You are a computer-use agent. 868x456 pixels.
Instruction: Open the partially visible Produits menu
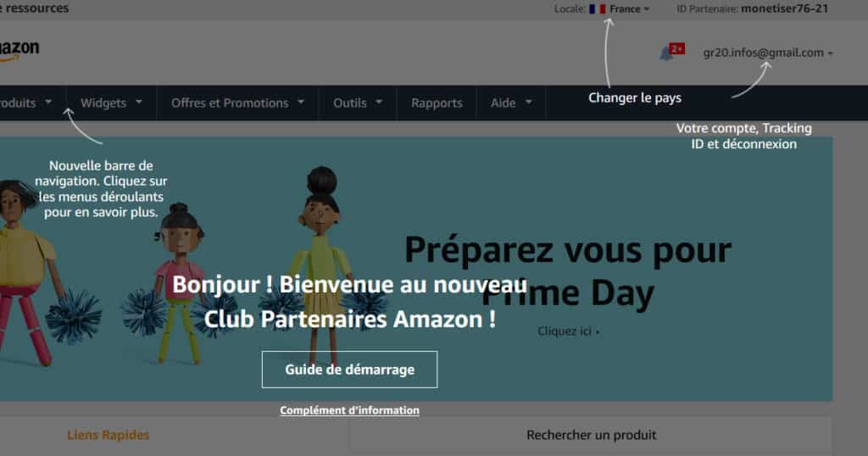coord(26,103)
